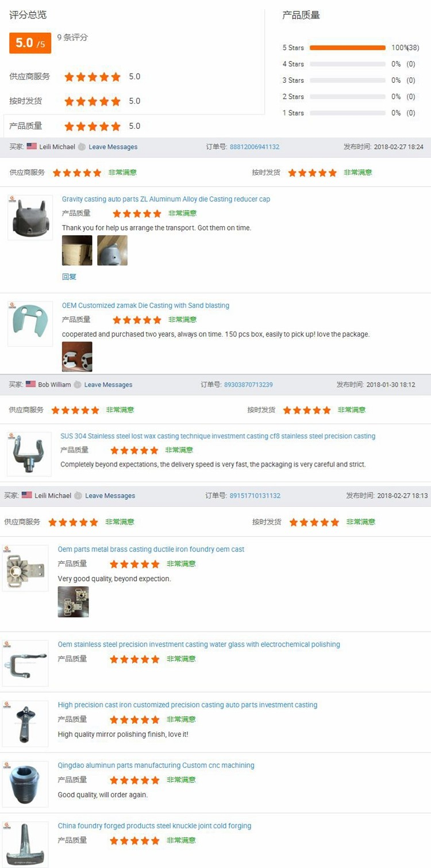
Task: Open order number 89303870713239
Action: pos(248,384)
